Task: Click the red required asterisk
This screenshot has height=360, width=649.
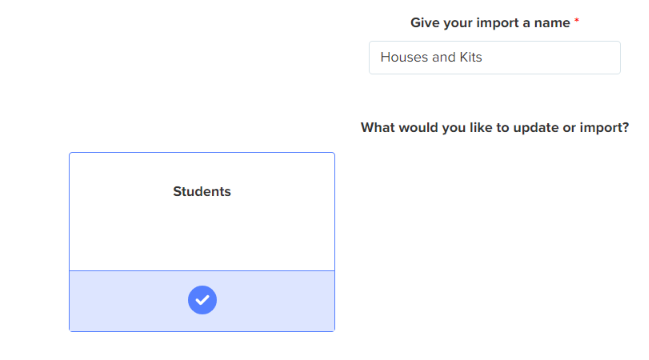Action: (577, 20)
